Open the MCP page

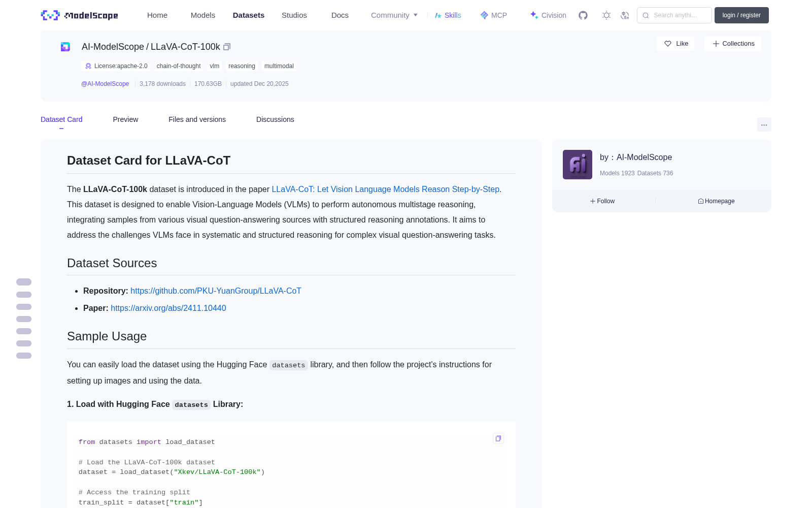coord(494,15)
